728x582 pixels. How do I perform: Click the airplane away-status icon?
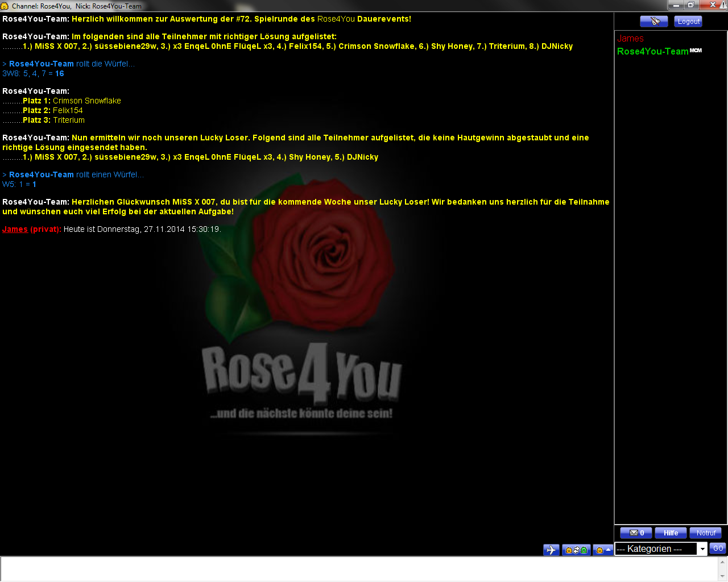point(551,550)
